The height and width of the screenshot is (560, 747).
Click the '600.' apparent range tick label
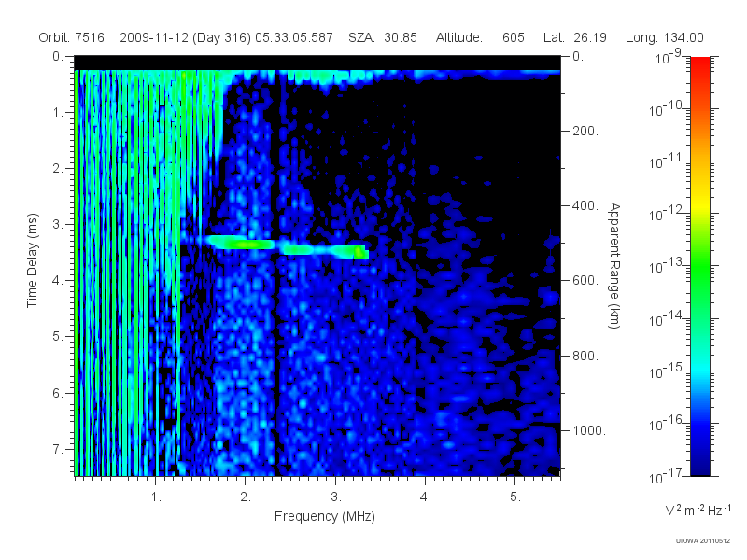[585, 281]
